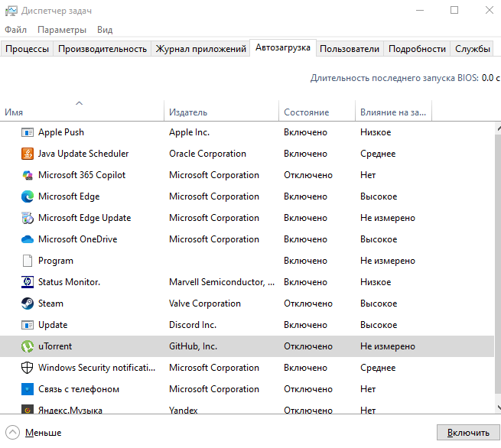Select the Status Monitor. entry name
Image resolution: width=501 pixels, height=448 pixels.
69,282
